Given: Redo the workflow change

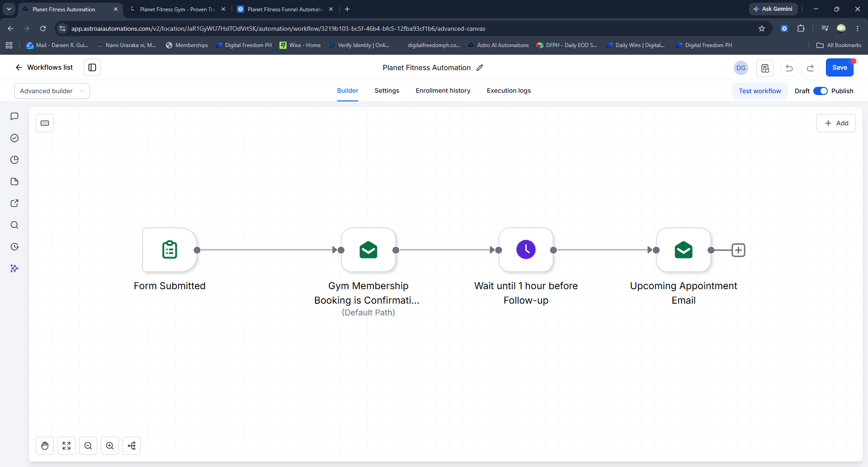Looking at the screenshot, I should pos(810,68).
